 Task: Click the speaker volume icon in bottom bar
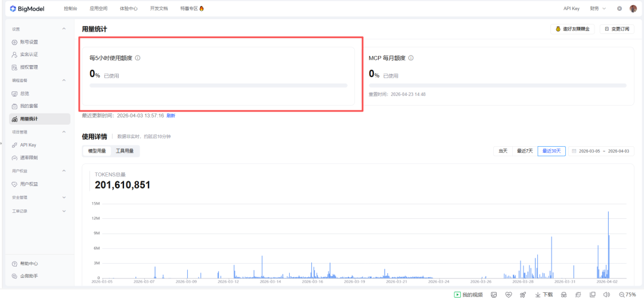click(x=606, y=295)
